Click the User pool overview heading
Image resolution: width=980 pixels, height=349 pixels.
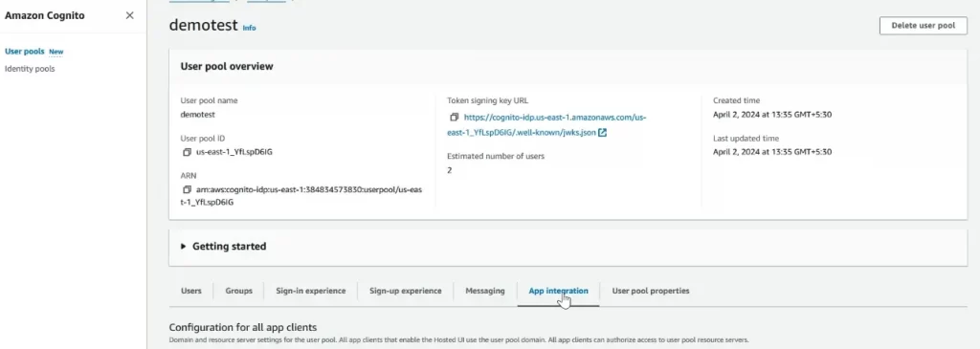point(227,66)
